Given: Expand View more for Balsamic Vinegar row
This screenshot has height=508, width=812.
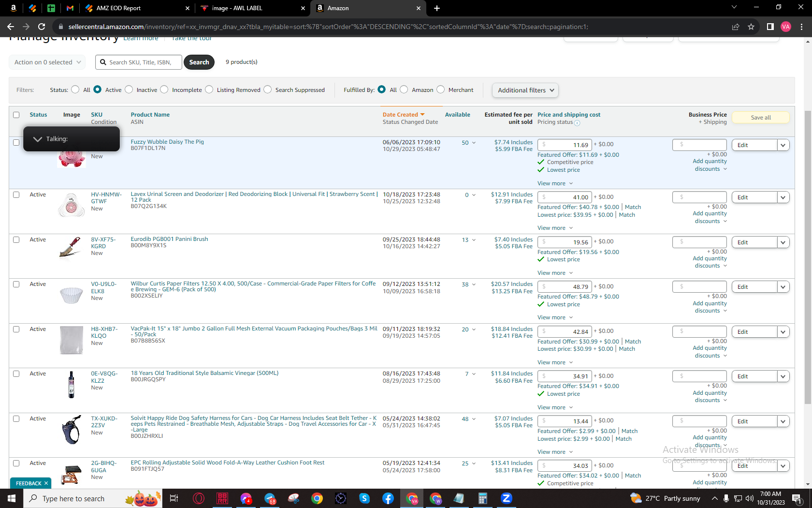Looking at the screenshot, I should 555,407.
